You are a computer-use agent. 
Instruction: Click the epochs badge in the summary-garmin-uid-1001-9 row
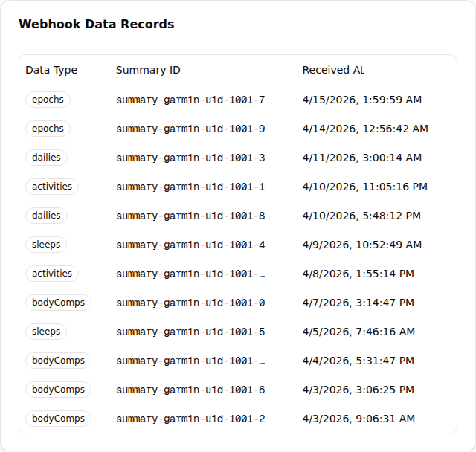pos(48,129)
